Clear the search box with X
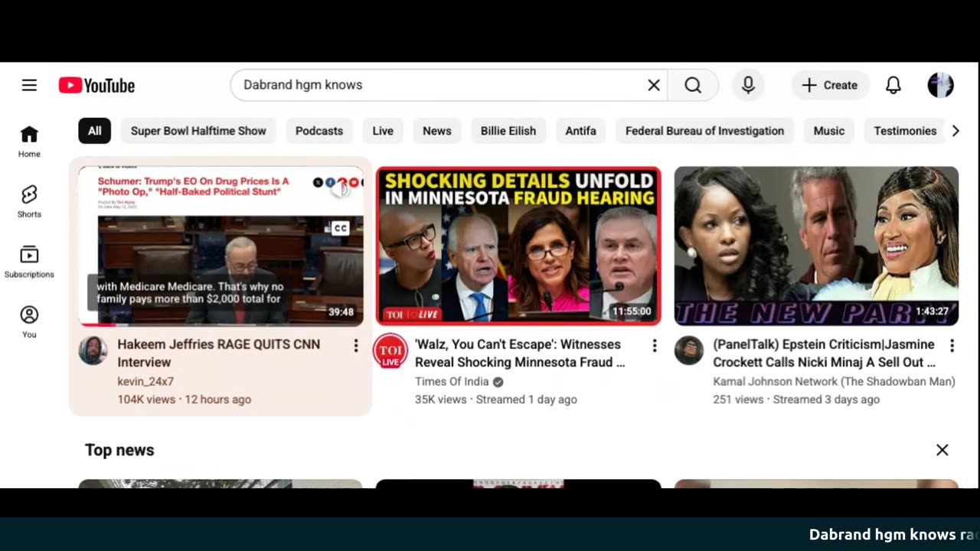Image resolution: width=980 pixels, height=551 pixels. point(654,85)
